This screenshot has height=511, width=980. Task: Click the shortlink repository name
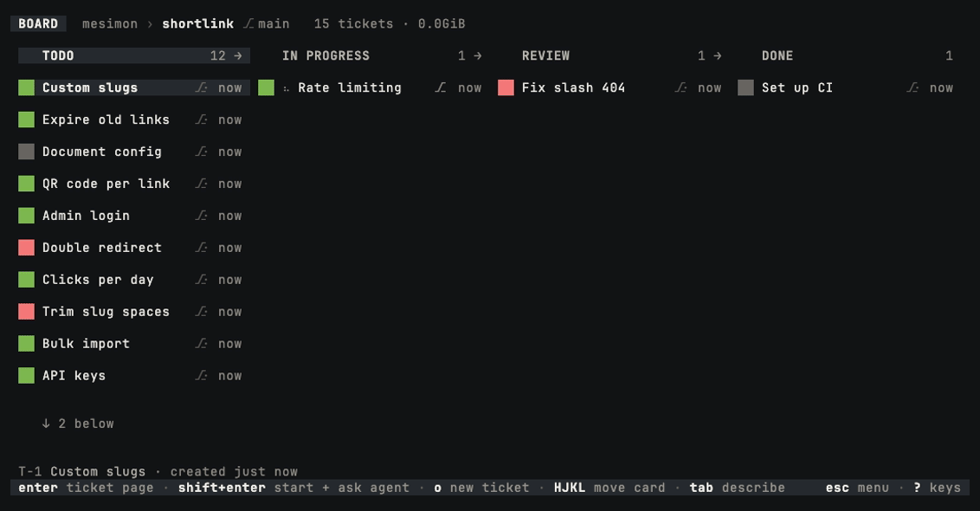tap(198, 23)
